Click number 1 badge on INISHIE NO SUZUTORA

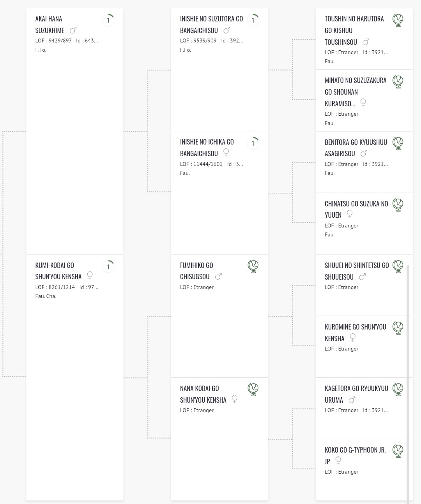click(253, 20)
